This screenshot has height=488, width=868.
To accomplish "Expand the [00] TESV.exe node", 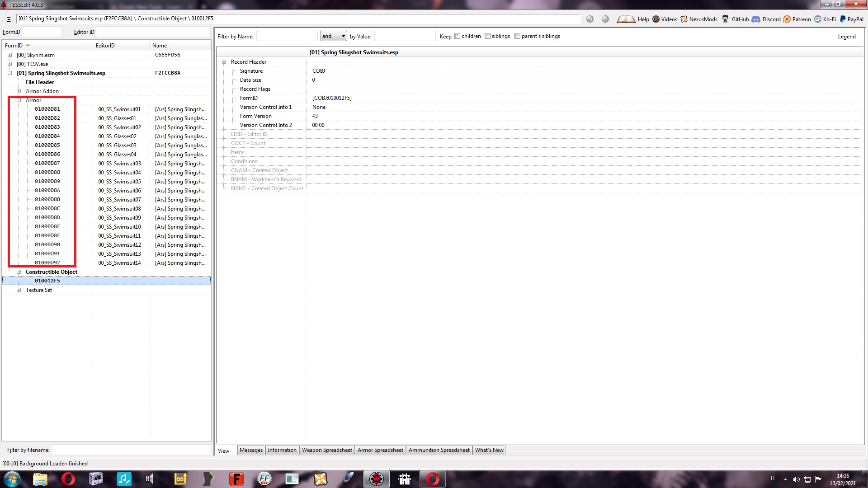I will click(9, 64).
